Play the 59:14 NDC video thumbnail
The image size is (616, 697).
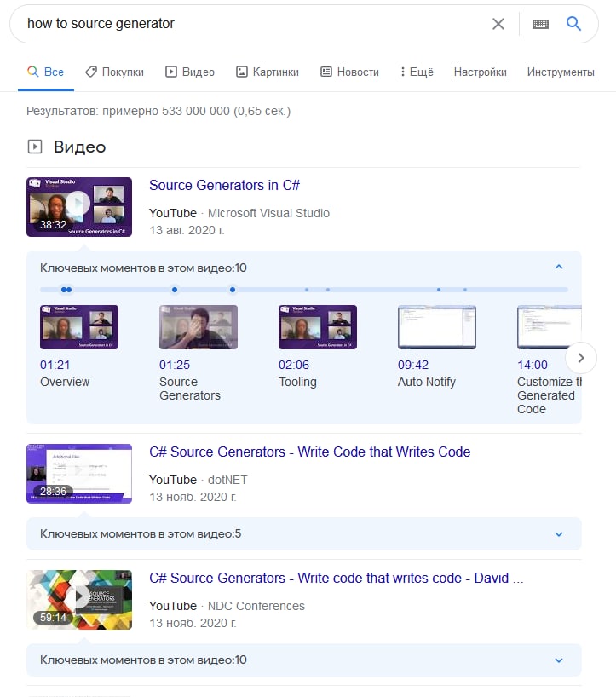[79, 600]
